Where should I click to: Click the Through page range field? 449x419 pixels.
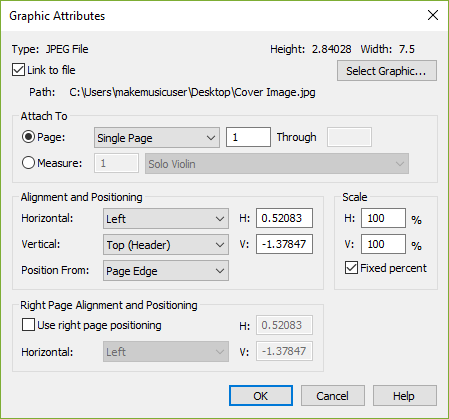point(349,137)
